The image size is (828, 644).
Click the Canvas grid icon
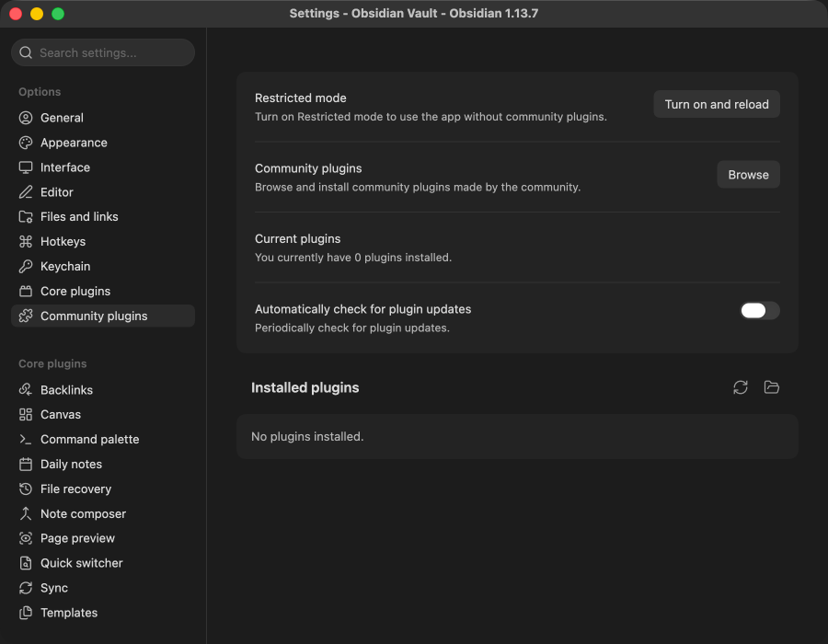point(26,414)
